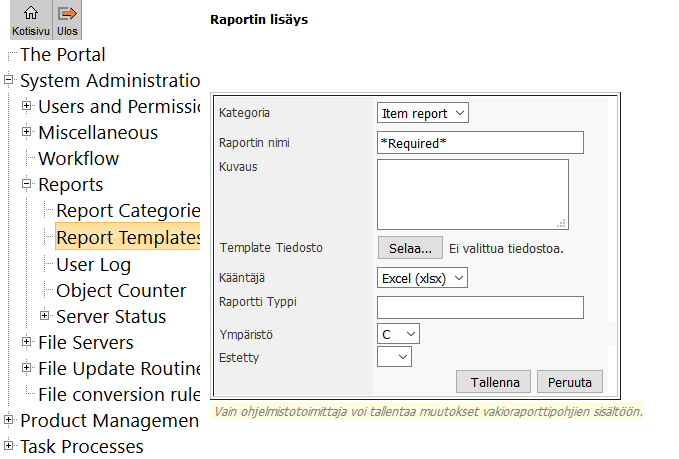Open the Estetty dropdown
Screen dimensions: 679x459
click(x=394, y=356)
